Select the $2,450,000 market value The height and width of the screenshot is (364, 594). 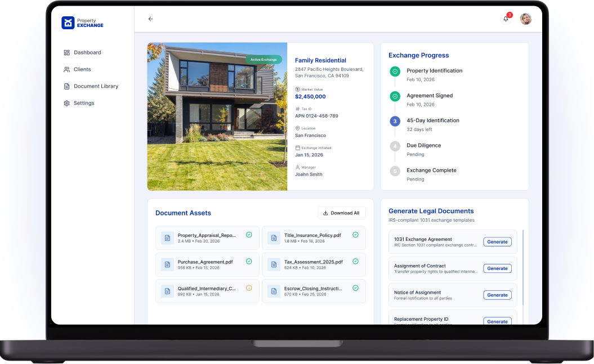[310, 97]
